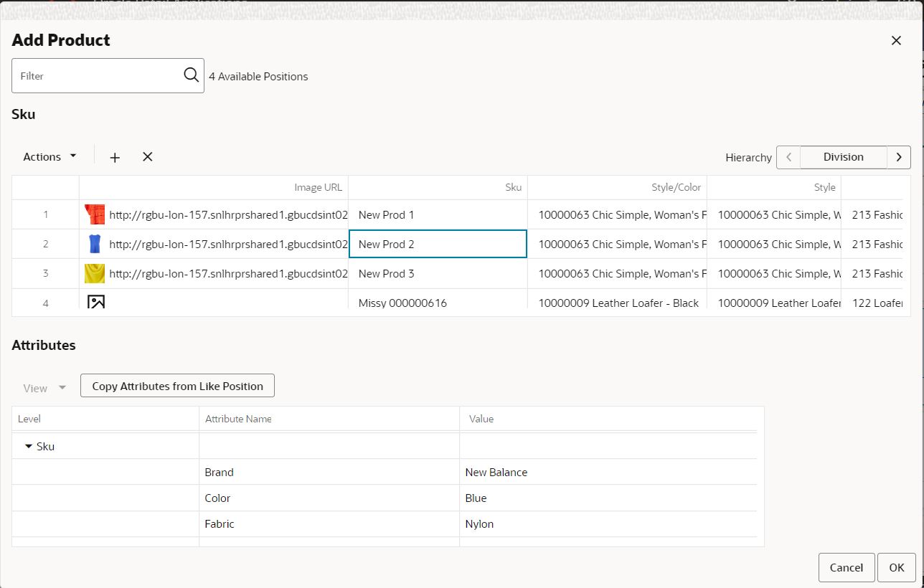
Task: Collapse the Sku attribute group
Action: tap(29, 446)
